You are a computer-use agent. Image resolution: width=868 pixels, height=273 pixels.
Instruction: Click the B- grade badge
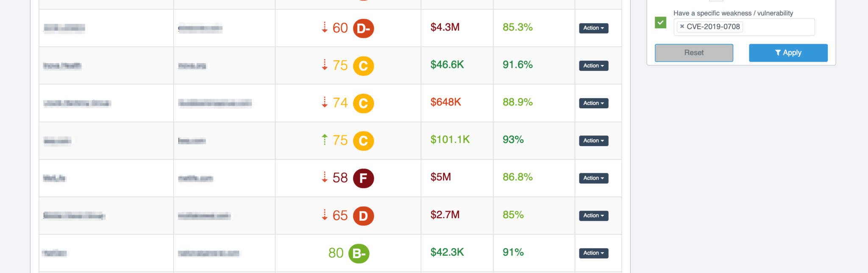click(x=359, y=253)
